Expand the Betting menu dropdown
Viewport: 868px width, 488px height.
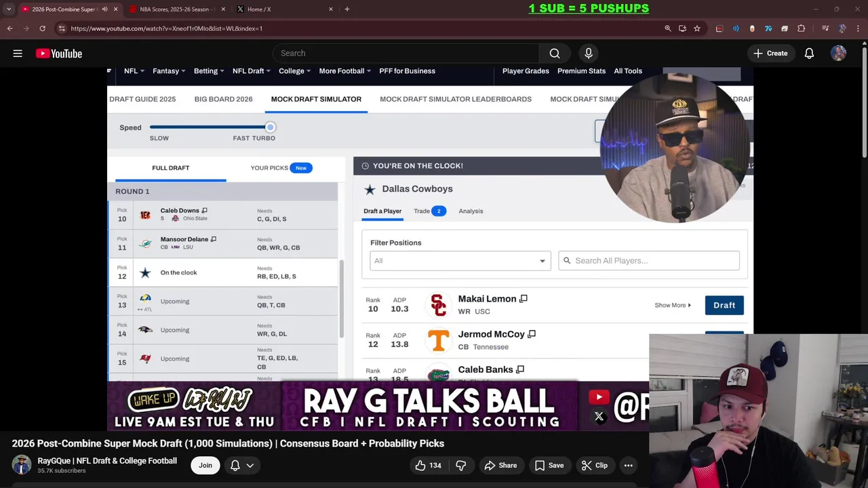click(209, 71)
